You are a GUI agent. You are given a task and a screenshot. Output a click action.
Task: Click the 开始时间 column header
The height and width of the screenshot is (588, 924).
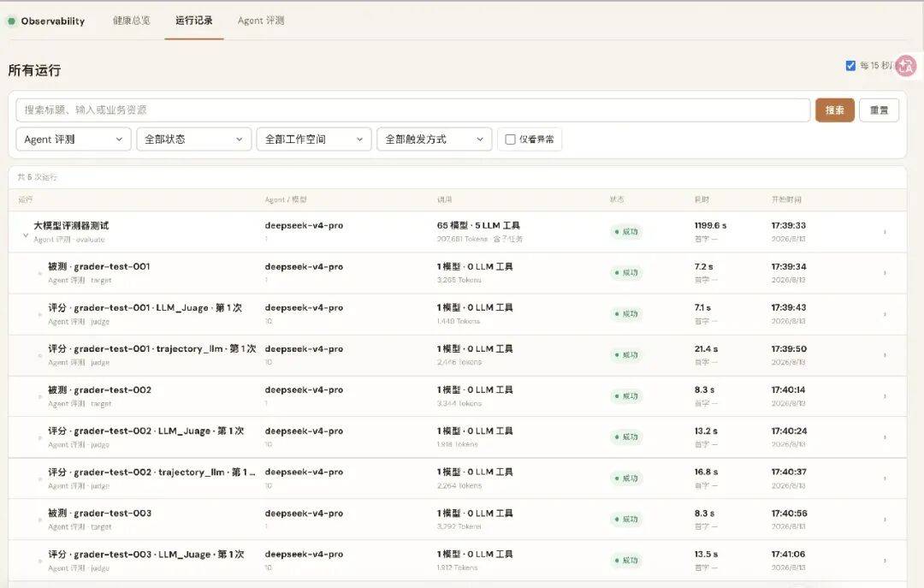coord(786,200)
